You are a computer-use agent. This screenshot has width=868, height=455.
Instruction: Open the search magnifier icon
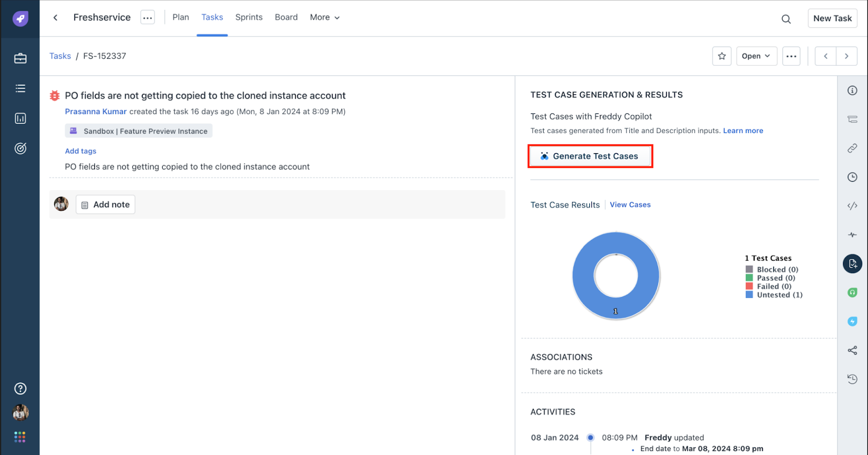pos(786,19)
